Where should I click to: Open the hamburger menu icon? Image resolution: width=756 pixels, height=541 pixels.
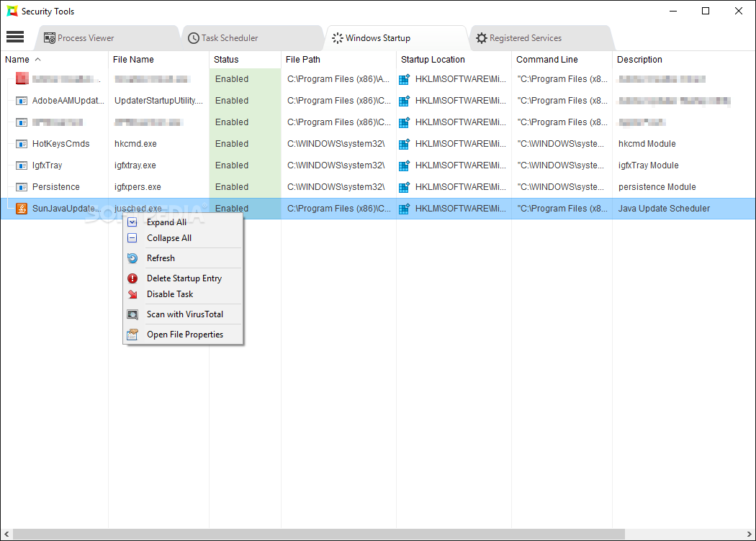click(x=15, y=37)
